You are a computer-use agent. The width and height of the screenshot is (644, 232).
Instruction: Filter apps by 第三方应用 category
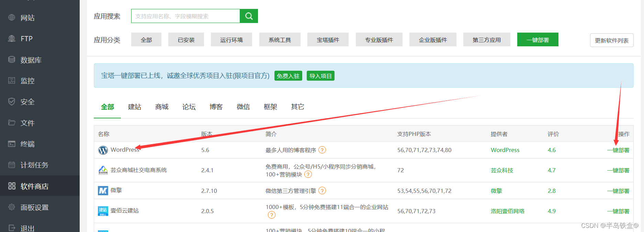(x=487, y=40)
